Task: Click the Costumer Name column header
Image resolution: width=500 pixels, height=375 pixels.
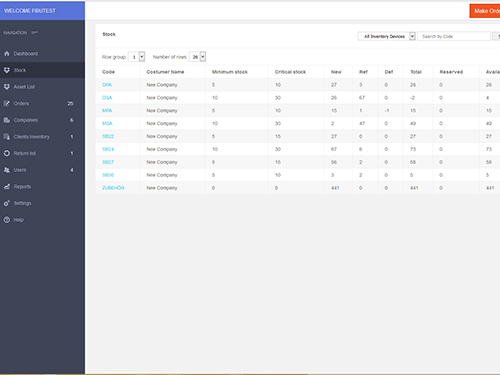Action: pyautogui.click(x=165, y=72)
